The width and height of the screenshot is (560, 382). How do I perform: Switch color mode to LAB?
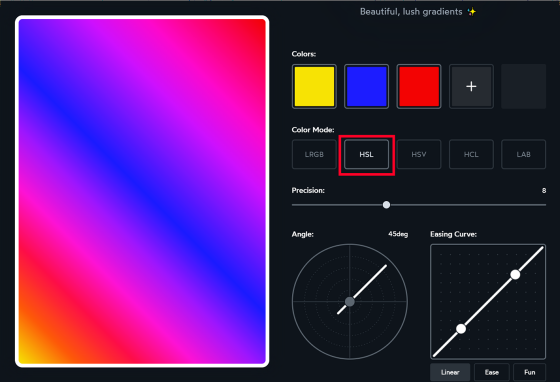[524, 154]
